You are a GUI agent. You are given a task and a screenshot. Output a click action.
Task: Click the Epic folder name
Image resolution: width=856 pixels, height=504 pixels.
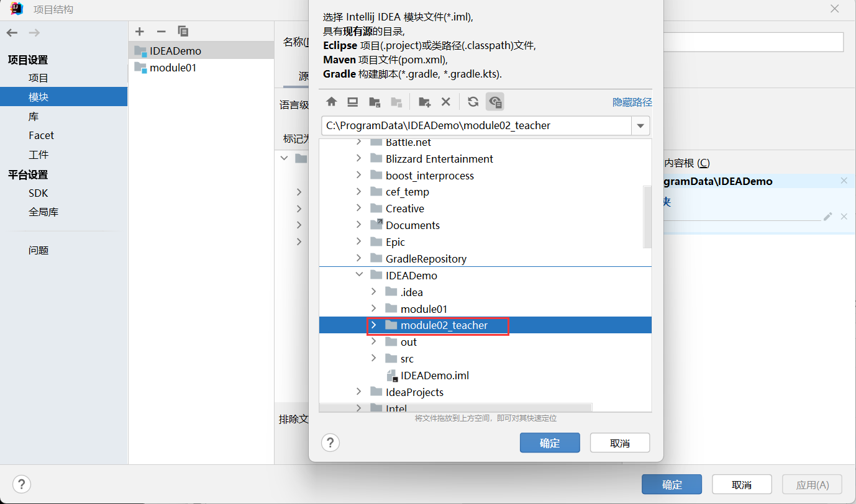coord(395,242)
